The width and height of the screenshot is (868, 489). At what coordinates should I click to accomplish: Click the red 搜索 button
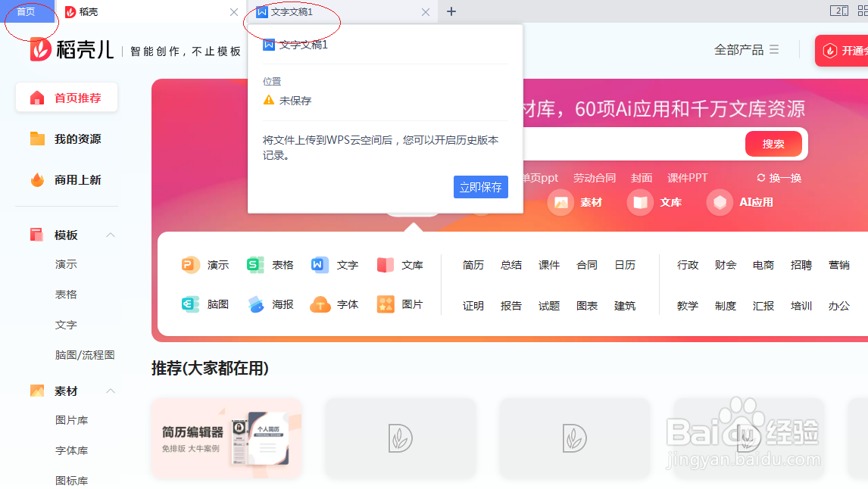[x=773, y=144]
